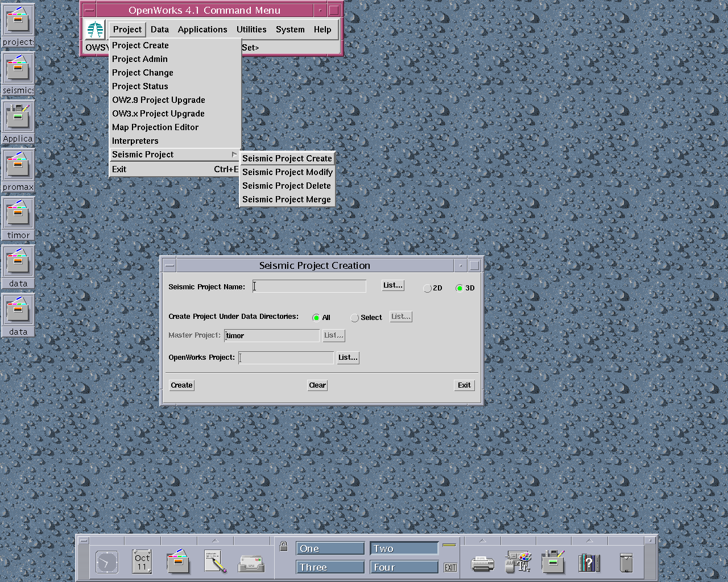The height and width of the screenshot is (582, 728).
Task: Choose OW2.9 Project Upgrade
Action: [175, 100]
